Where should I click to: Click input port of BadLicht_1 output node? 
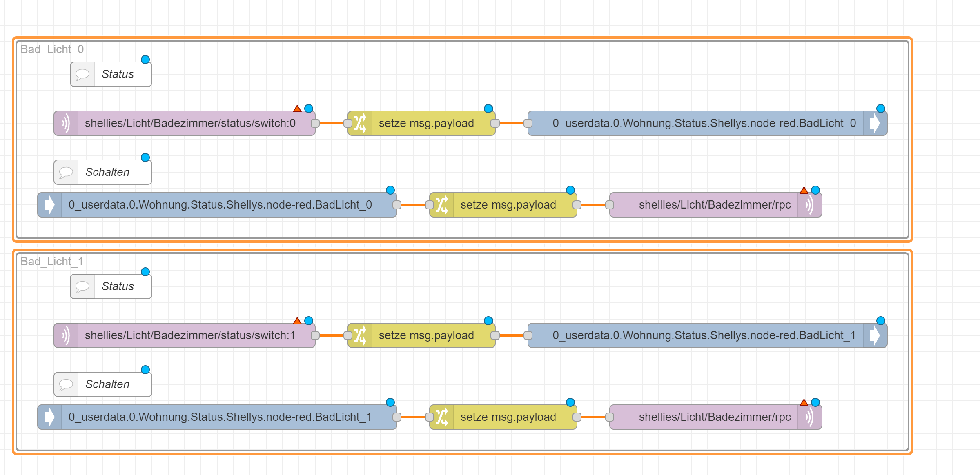(x=528, y=335)
